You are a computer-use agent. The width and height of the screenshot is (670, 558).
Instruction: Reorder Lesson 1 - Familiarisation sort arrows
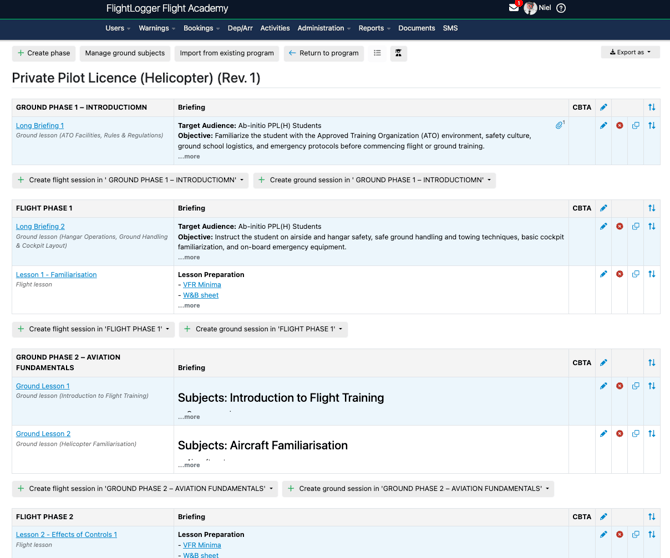[652, 274]
